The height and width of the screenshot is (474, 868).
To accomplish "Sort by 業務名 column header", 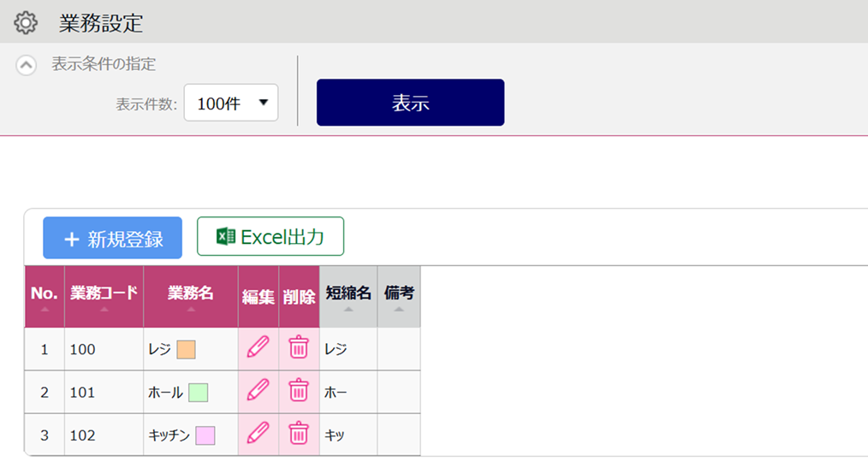I will pos(190,296).
